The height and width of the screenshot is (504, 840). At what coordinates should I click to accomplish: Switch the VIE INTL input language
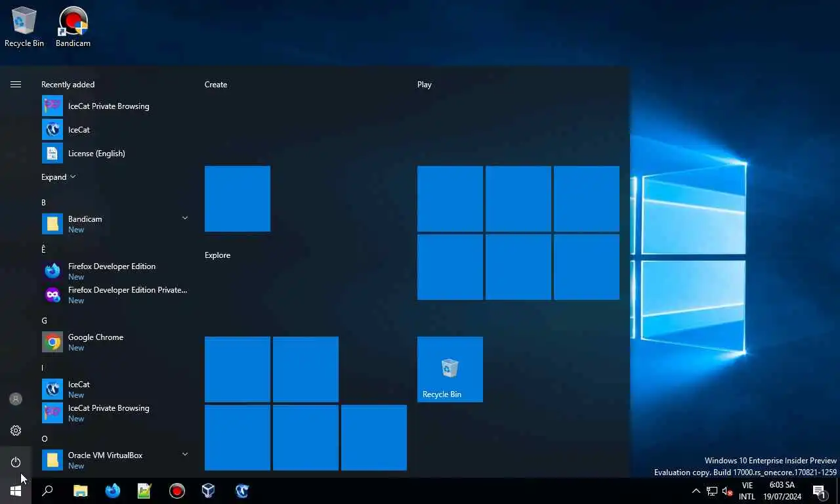tap(747, 491)
